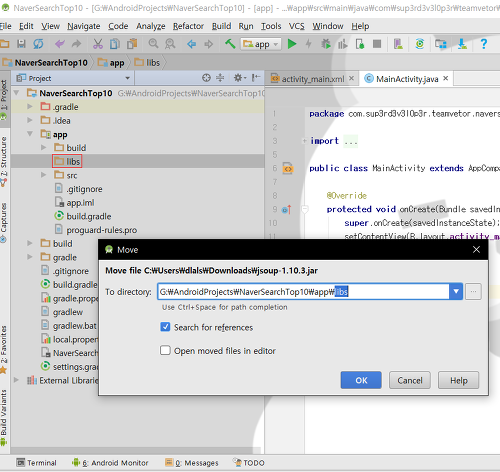The height and width of the screenshot is (472, 500).
Task: Click the To directory path field
Action: [x=303, y=292]
